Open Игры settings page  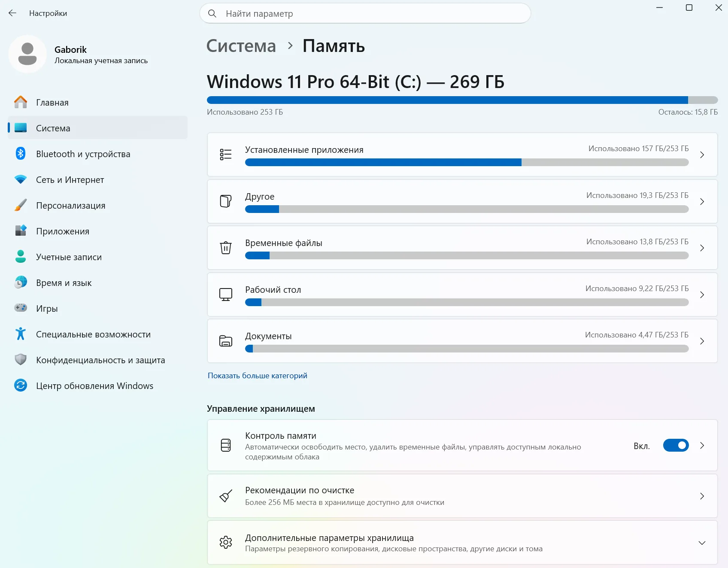click(x=98, y=308)
